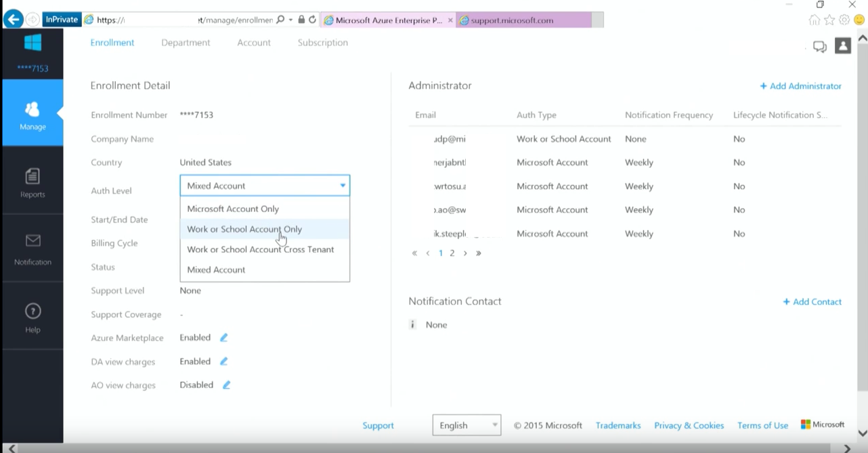868x453 pixels.
Task: Open browser home icon
Action: [815, 20]
